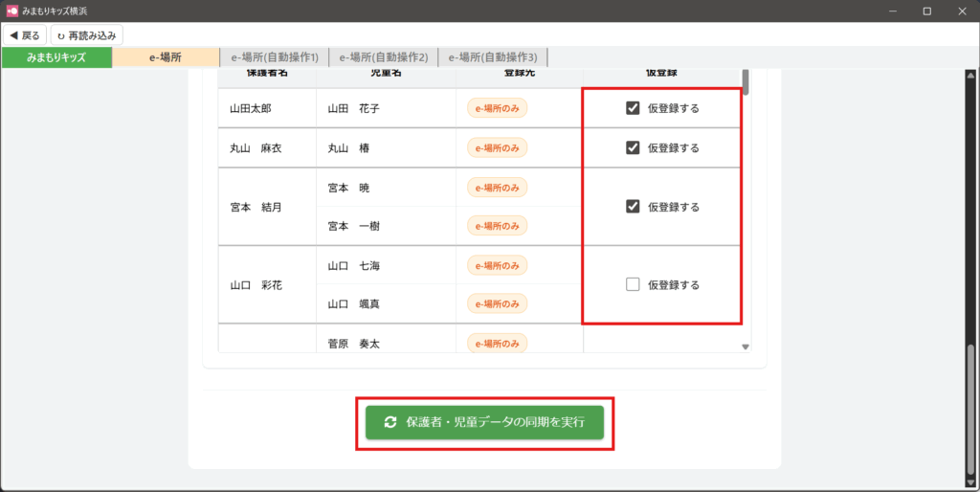Screen dimensions: 980x492
Task: Open the e-場所(自動操作3) tab
Action: tap(493, 57)
